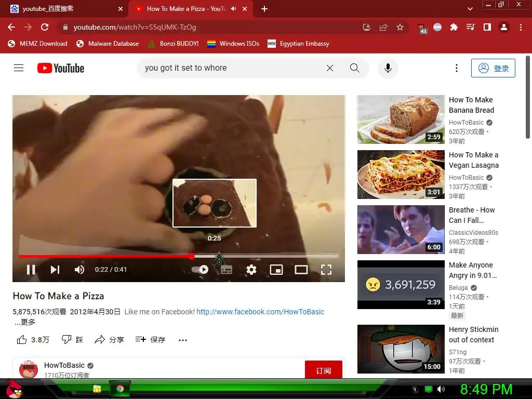Image resolution: width=532 pixels, height=399 pixels.
Task: Open the HowToBasic channel name
Action: point(64,365)
